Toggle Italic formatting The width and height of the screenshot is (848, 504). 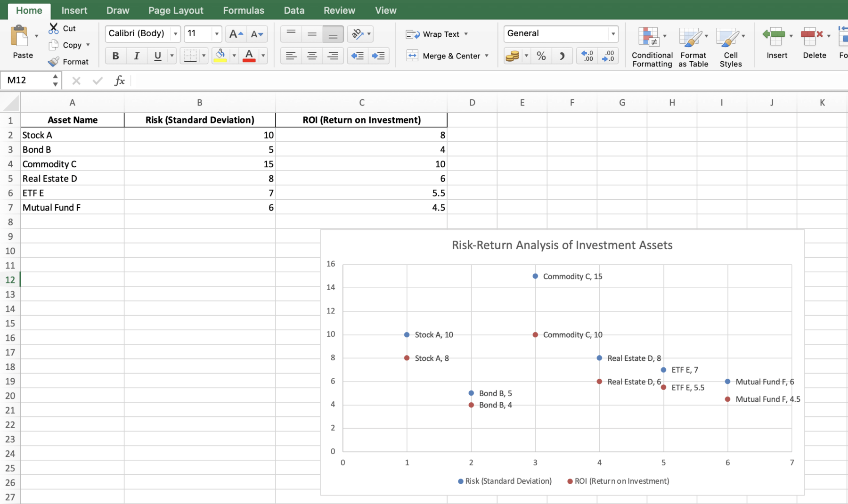point(136,56)
